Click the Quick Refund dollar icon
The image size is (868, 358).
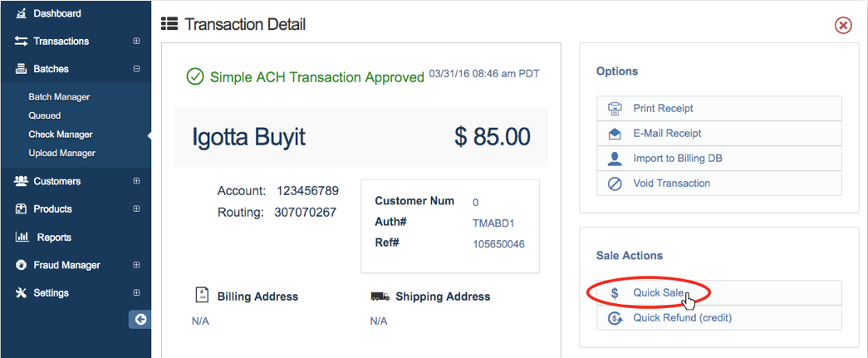[x=615, y=317]
